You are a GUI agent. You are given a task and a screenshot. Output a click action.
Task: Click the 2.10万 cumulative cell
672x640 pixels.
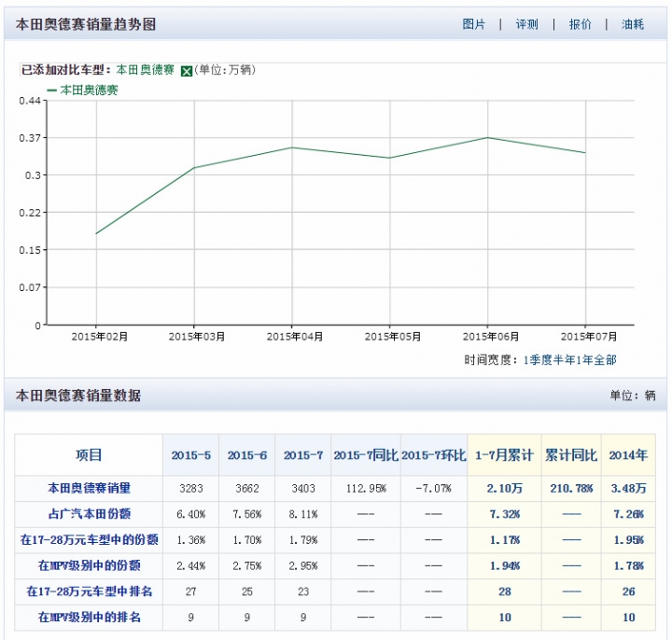click(504, 488)
